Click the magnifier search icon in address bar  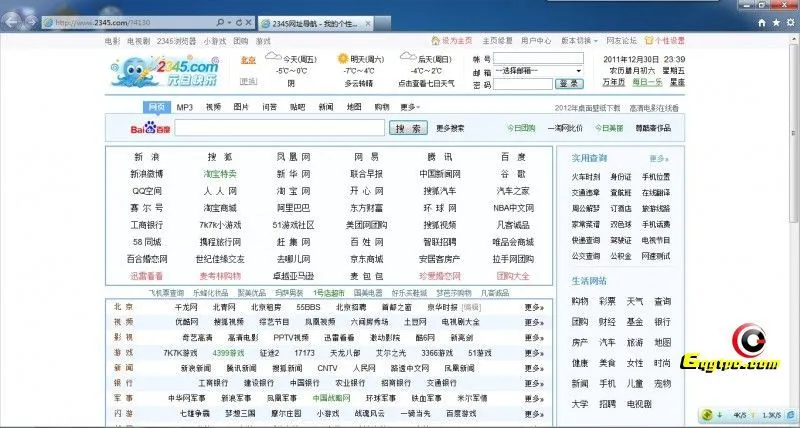[220, 22]
